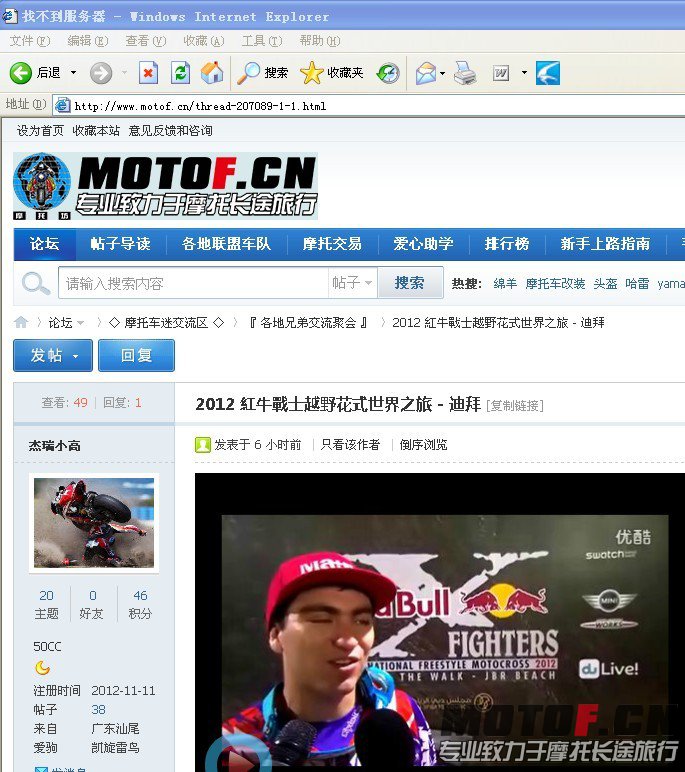The width and height of the screenshot is (685, 772).
Task: Expand the Edit icon dropdown arrow
Action: point(524,73)
